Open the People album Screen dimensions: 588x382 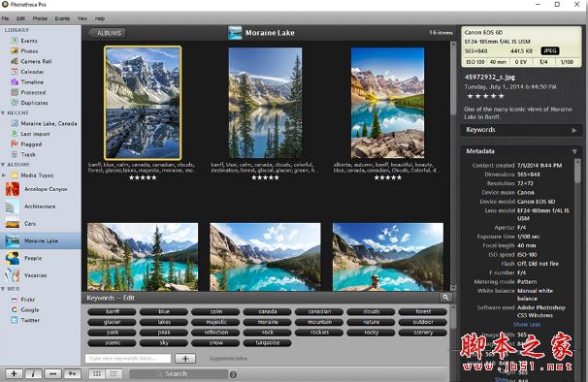[40, 258]
